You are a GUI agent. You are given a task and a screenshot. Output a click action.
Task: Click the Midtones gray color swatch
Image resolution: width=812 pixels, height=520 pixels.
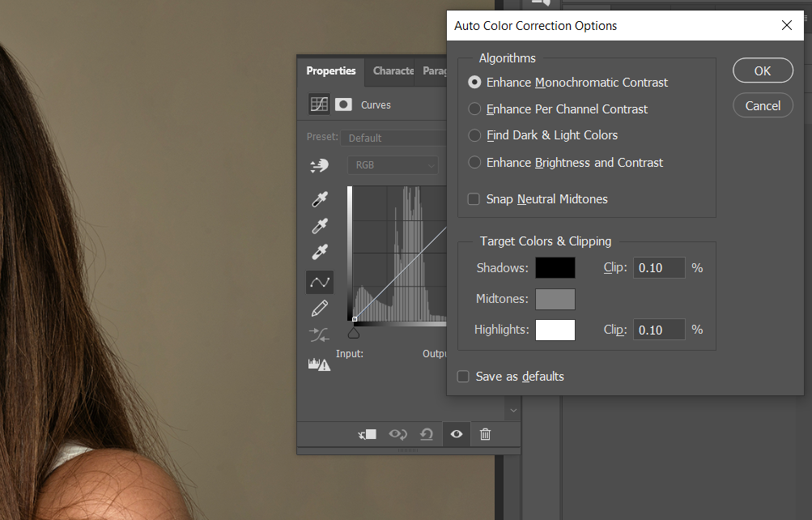555,299
